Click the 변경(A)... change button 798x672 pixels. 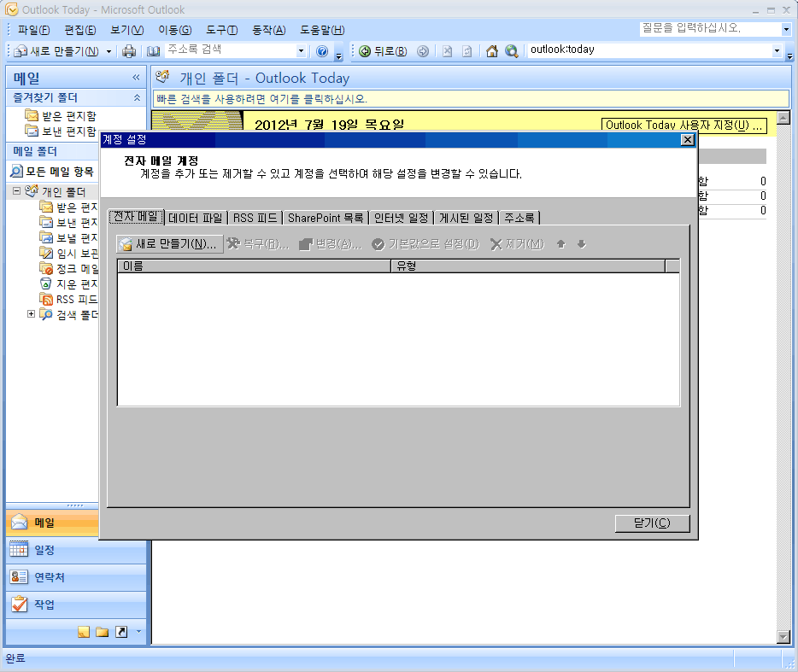tap(331, 244)
